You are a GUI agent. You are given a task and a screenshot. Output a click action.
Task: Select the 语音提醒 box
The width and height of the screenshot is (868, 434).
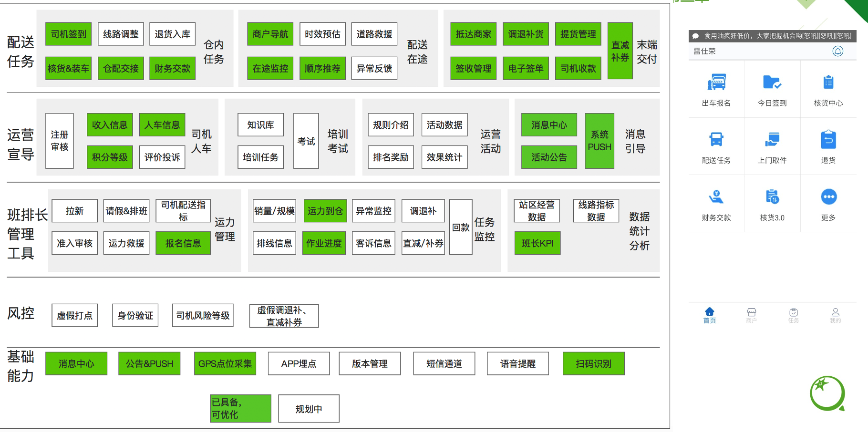[518, 363]
